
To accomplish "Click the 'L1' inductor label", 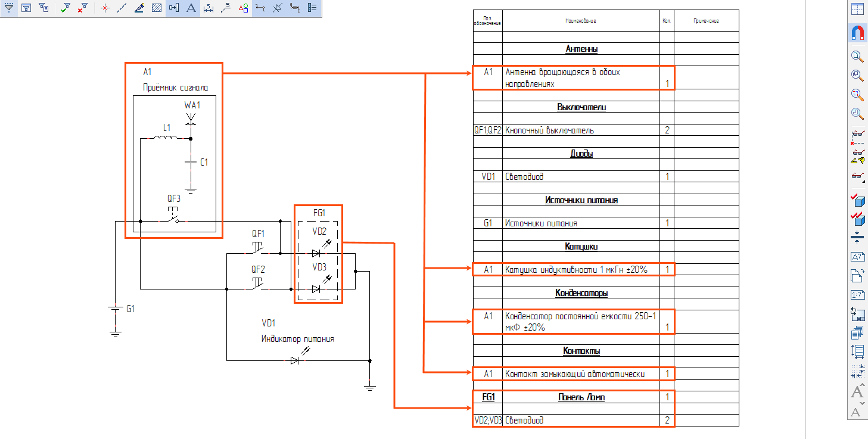I will point(167,127).
